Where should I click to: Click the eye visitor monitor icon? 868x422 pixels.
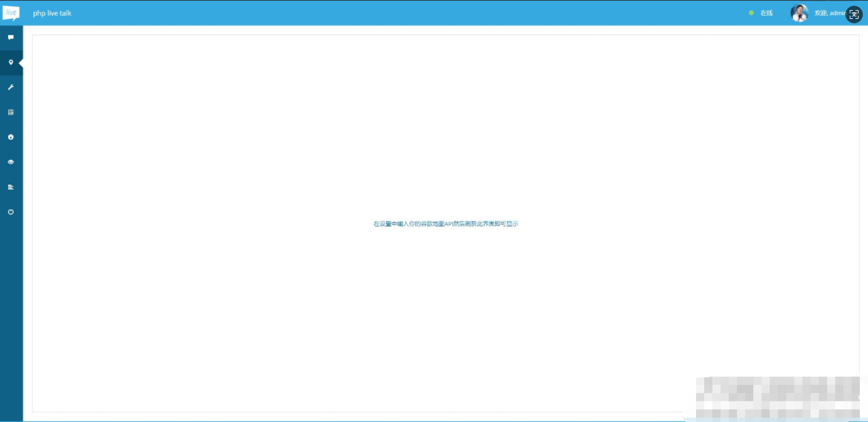[11, 162]
